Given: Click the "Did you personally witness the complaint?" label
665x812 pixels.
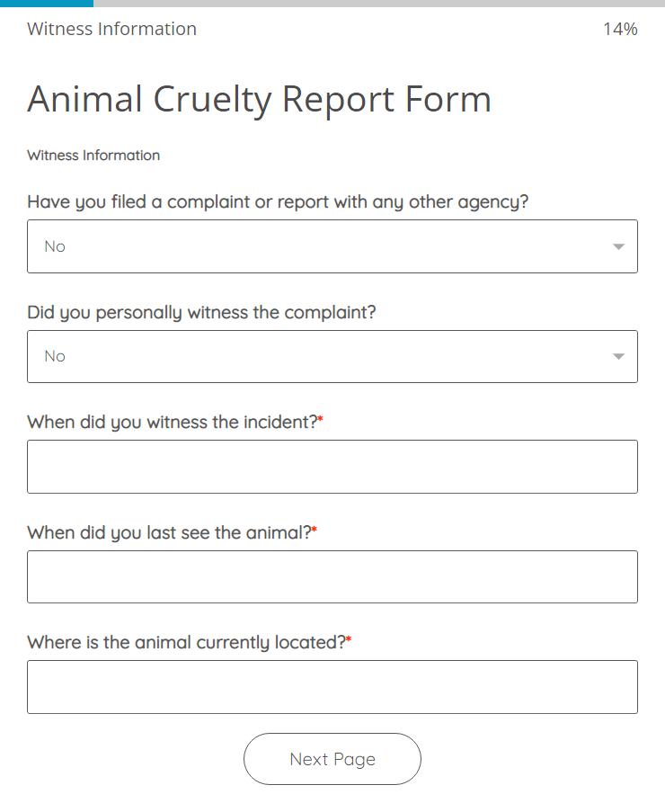Looking at the screenshot, I should click(201, 313).
